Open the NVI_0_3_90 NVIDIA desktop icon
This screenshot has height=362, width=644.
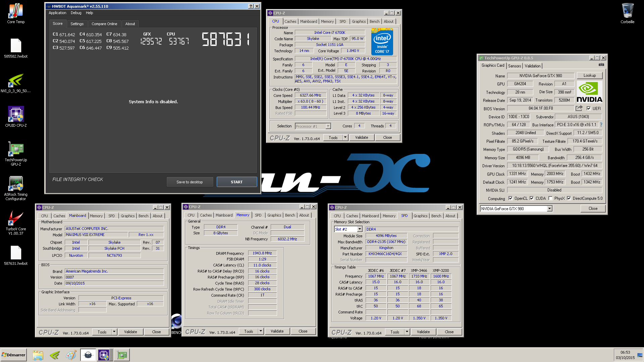coord(16,83)
